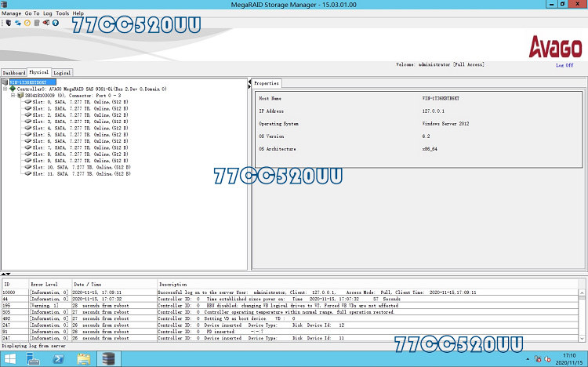Viewport: 588px width, 367px height.
Task: Click the MegaRAID Storage Manager taskbar icon
Action: coord(109,359)
